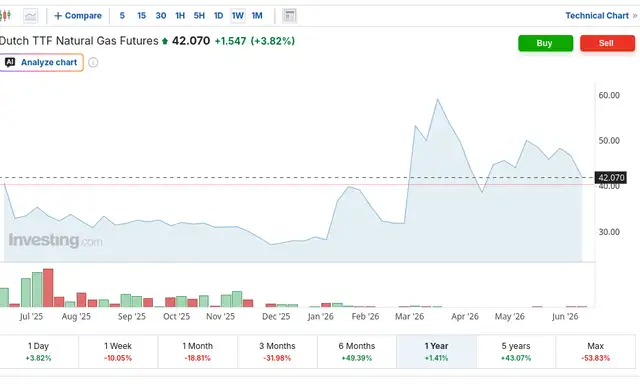The width and height of the screenshot is (640, 384).
Task: Select the Max range tab
Action: point(596,351)
